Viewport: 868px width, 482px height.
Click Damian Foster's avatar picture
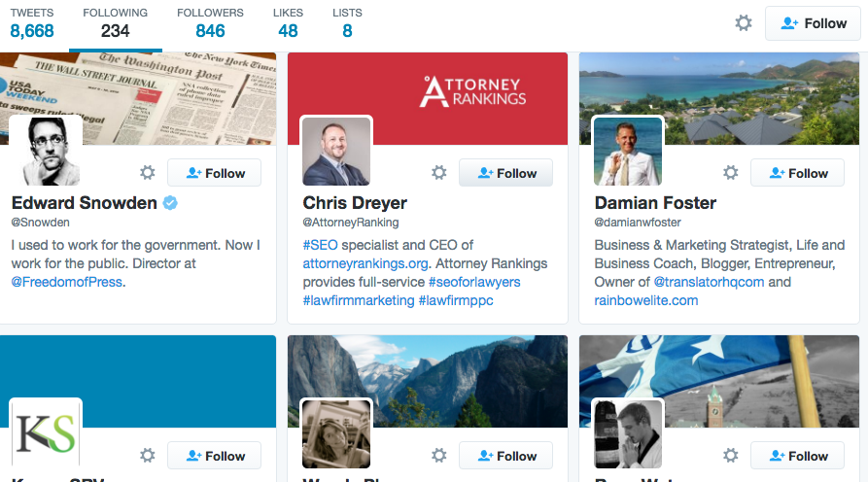coord(628,152)
